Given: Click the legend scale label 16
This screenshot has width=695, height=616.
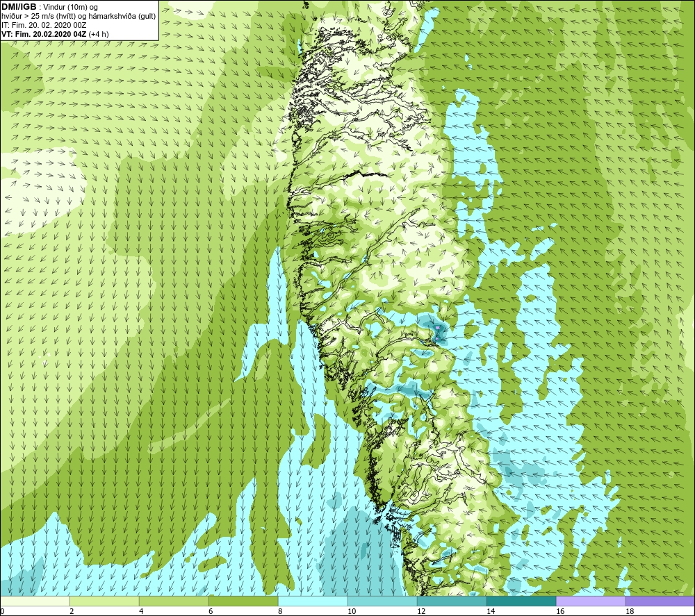Looking at the screenshot, I should (x=560, y=611).
